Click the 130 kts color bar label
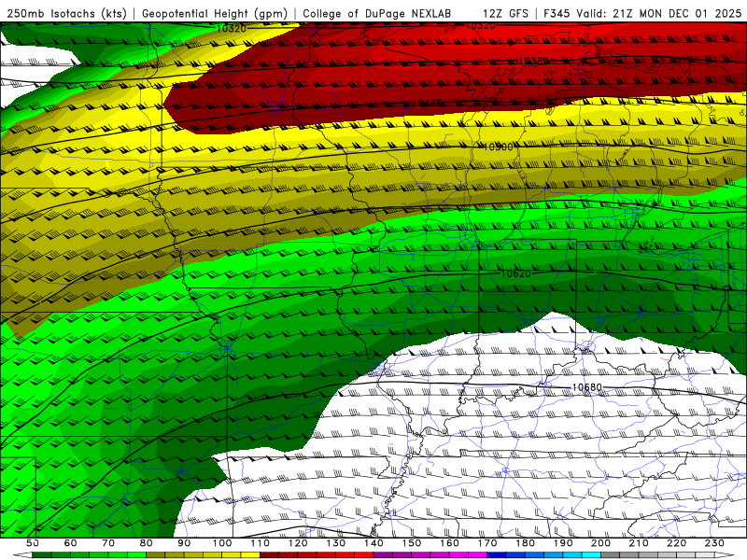Viewport: 747px width, 560px height. (x=336, y=543)
